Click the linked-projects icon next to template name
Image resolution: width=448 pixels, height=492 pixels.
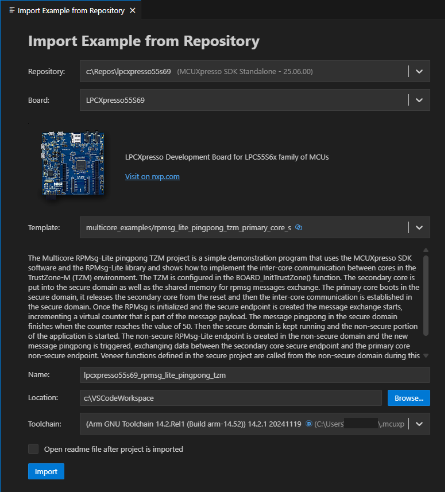[x=299, y=227]
